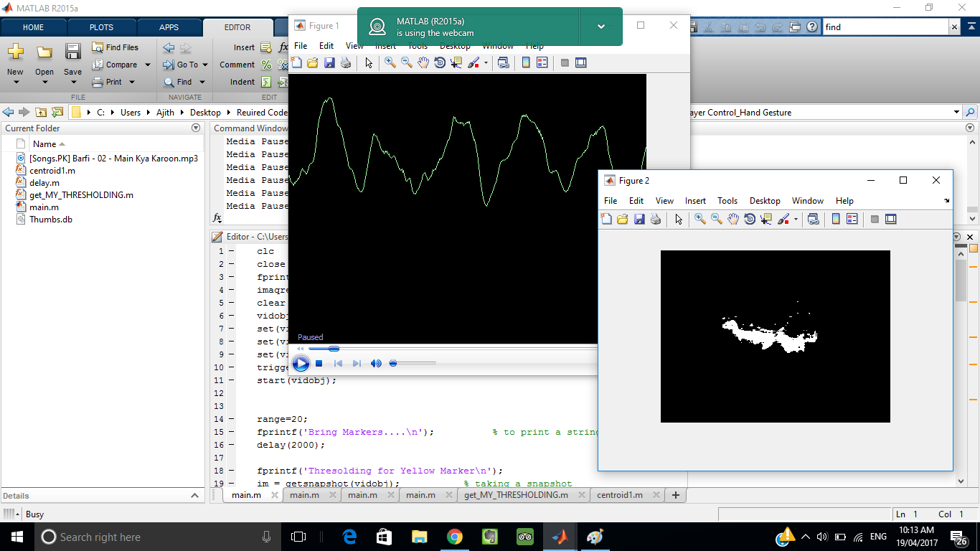980x551 pixels.
Task: Activate Zoom In tool in Figure 1
Action: [390, 63]
